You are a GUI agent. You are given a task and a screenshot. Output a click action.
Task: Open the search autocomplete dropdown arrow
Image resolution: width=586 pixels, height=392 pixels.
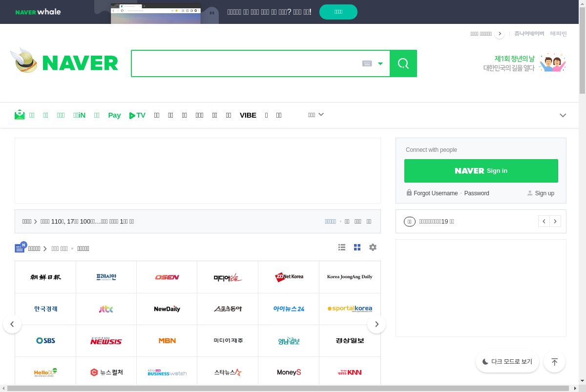(x=380, y=63)
